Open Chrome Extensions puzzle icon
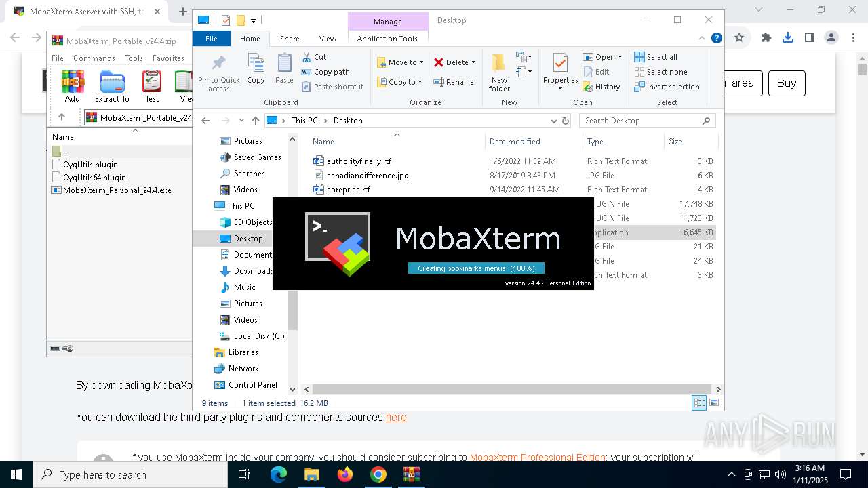 (x=766, y=38)
